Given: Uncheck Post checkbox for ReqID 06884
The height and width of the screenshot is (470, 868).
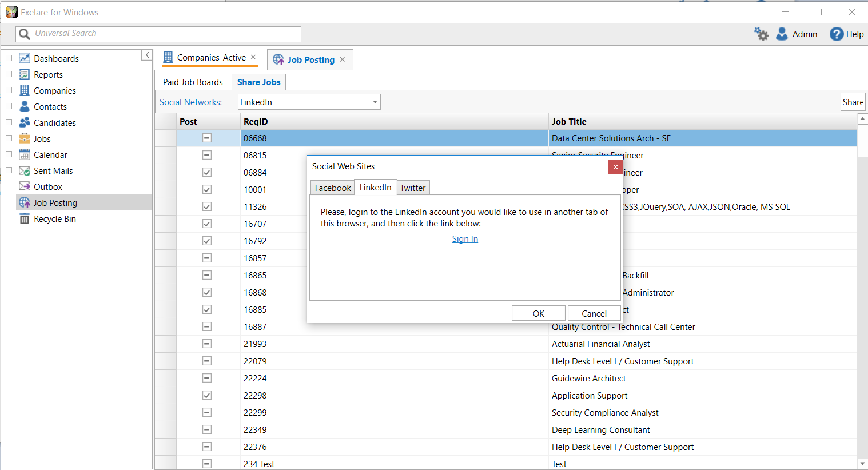Looking at the screenshot, I should (x=207, y=172).
